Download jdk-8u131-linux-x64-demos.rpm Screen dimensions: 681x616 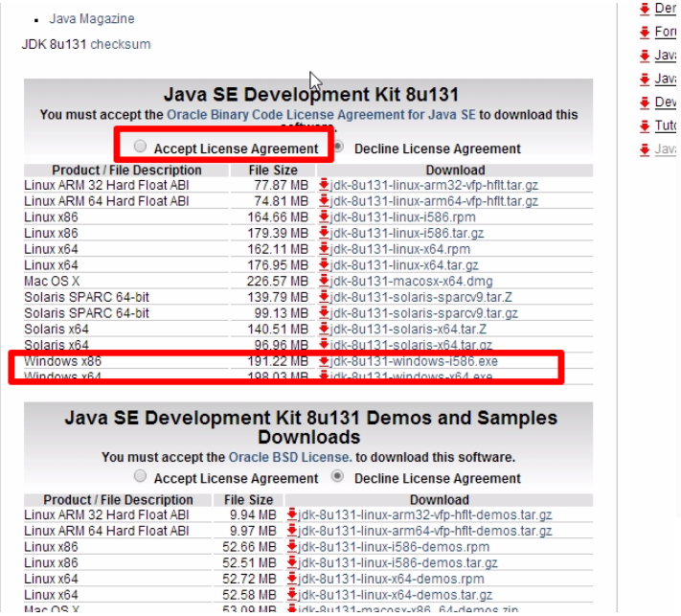(x=391, y=579)
